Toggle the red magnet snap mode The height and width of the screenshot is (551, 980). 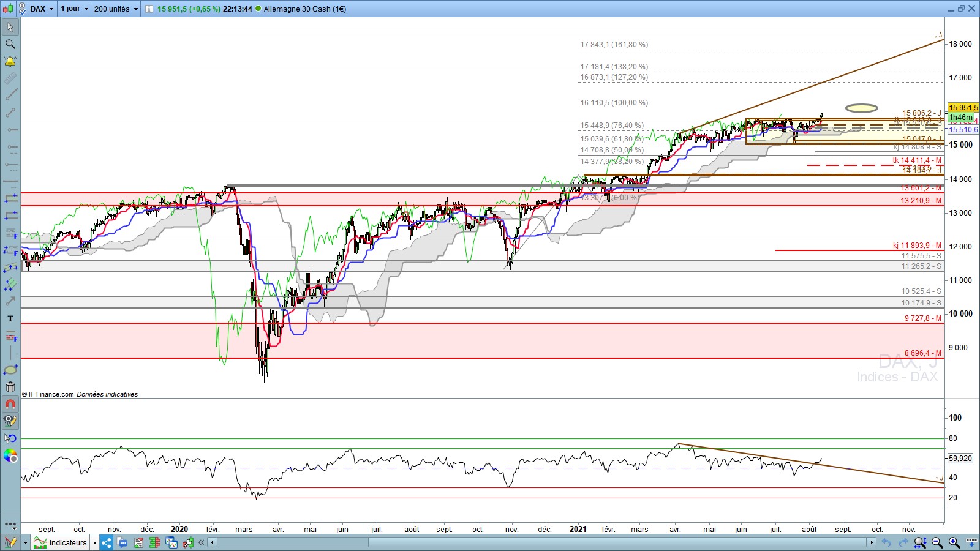[10, 404]
